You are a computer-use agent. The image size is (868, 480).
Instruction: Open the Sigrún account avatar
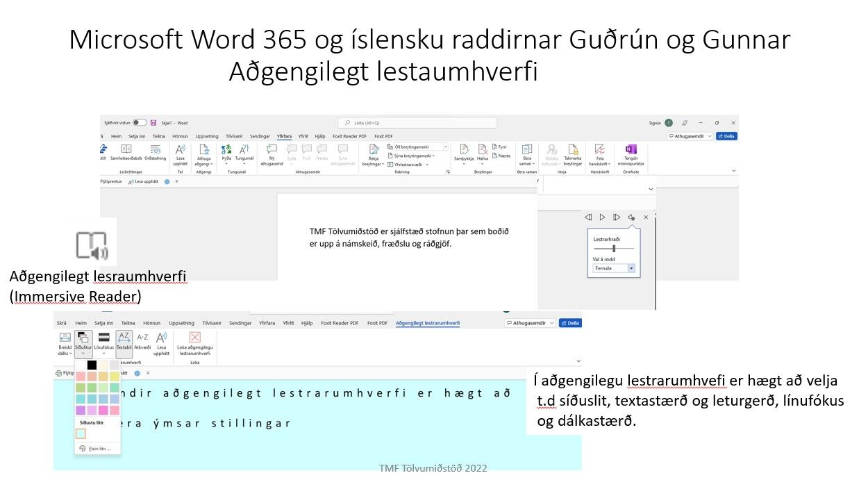click(x=669, y=123)
